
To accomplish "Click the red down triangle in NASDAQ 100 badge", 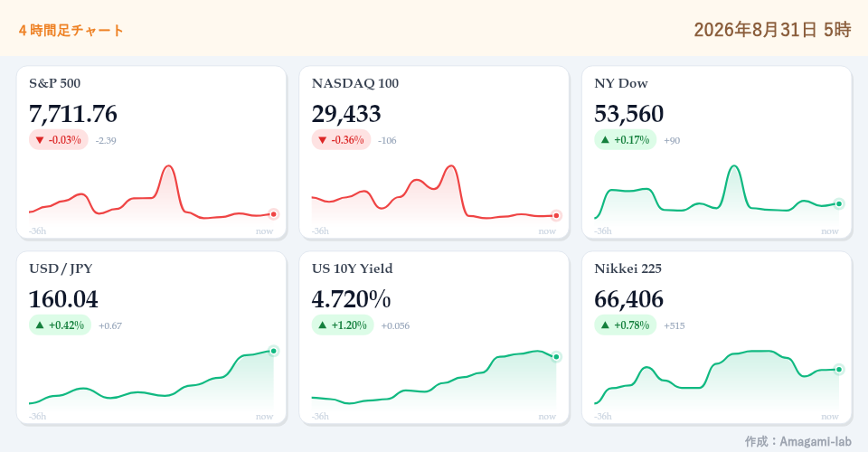I will click(x=323, y=140).
